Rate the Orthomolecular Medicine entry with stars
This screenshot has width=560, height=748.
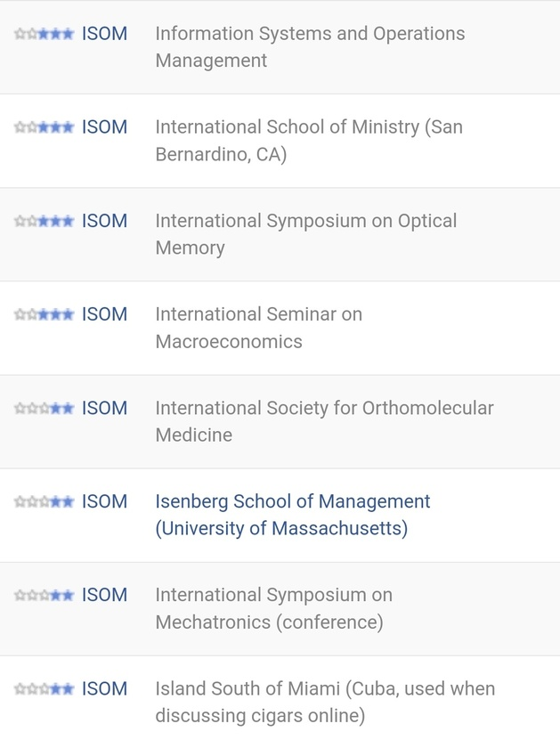point(44,409)
